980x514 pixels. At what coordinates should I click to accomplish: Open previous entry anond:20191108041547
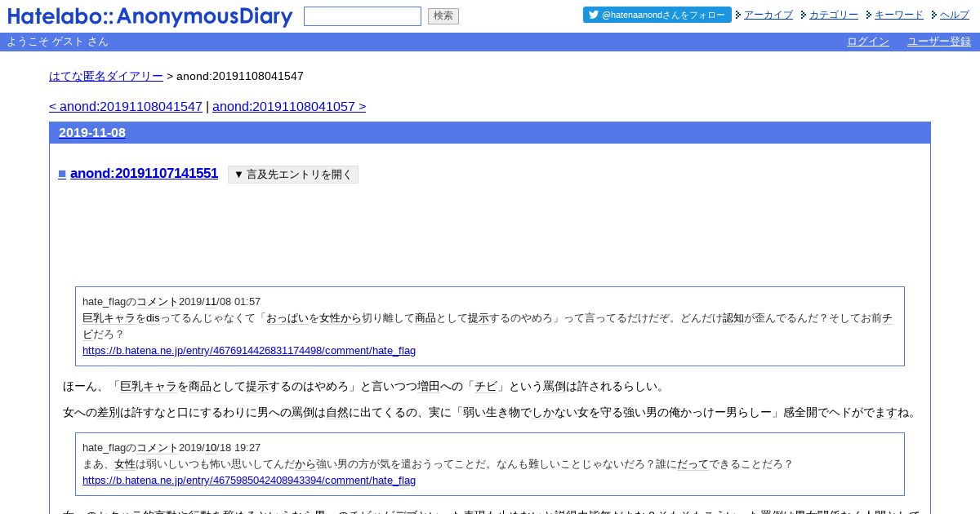[126, 107]
